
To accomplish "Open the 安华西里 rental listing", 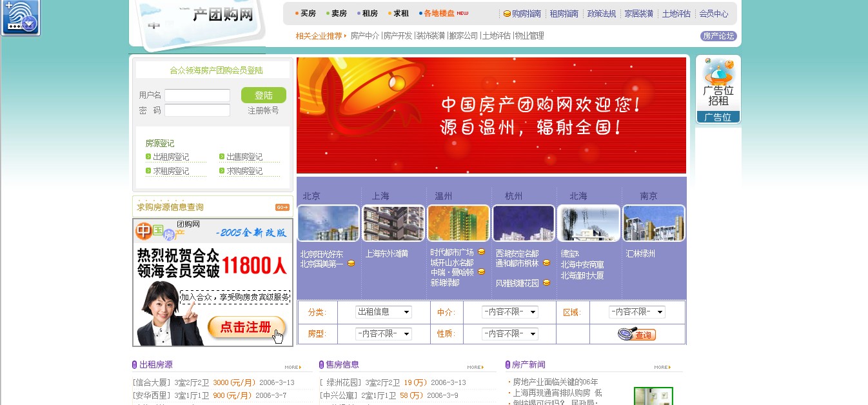I will tap(152, 395).
